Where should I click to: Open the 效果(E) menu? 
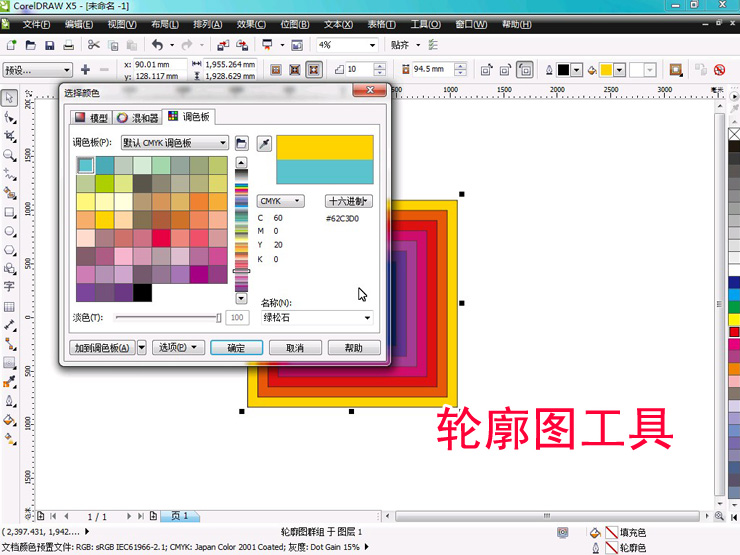click(x=251, y=24)
